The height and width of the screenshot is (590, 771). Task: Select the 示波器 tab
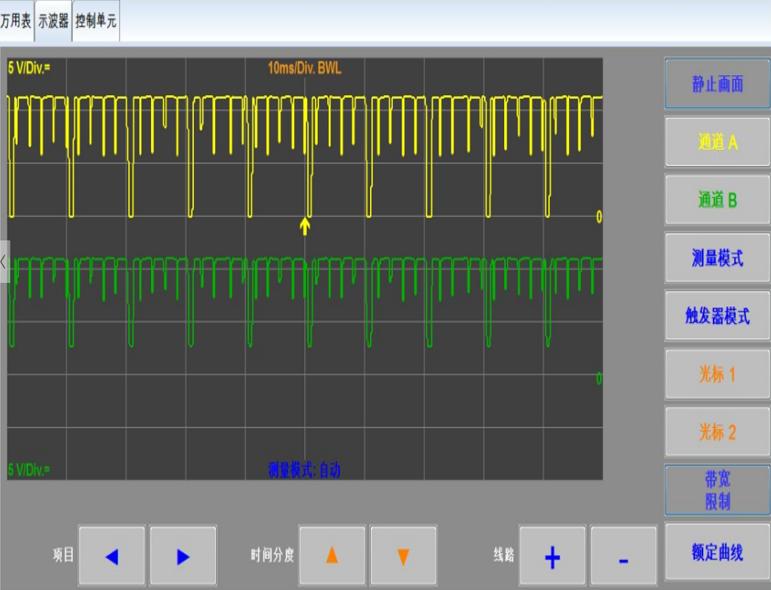(53, 21)
